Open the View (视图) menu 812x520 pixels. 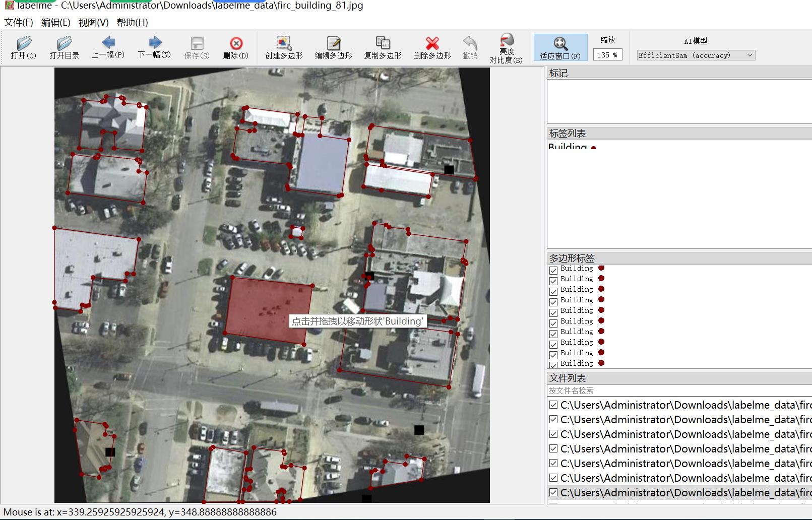click(x=93, y=22)
